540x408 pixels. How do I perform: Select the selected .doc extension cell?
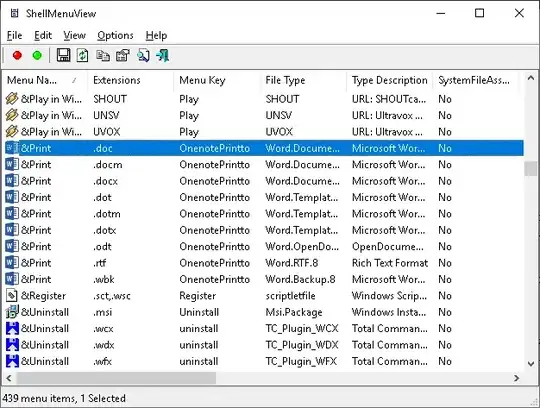point(103,148)
